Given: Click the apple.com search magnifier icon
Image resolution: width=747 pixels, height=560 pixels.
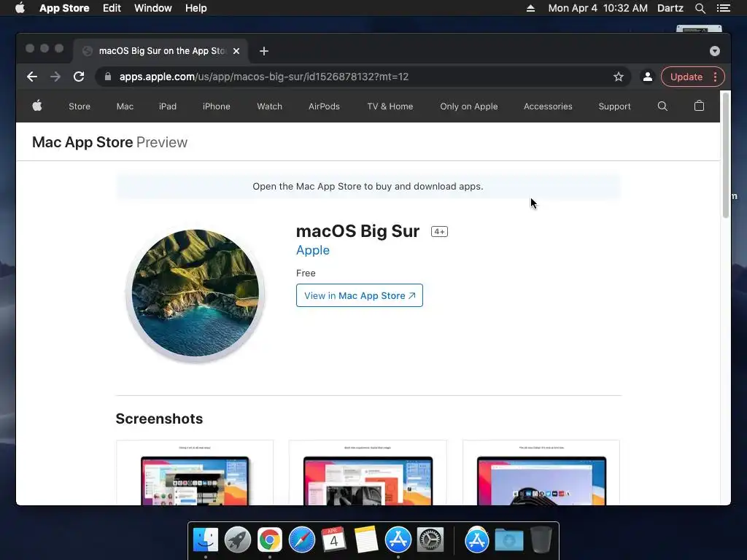Looking at the screenshot, I should coord(662,106).
